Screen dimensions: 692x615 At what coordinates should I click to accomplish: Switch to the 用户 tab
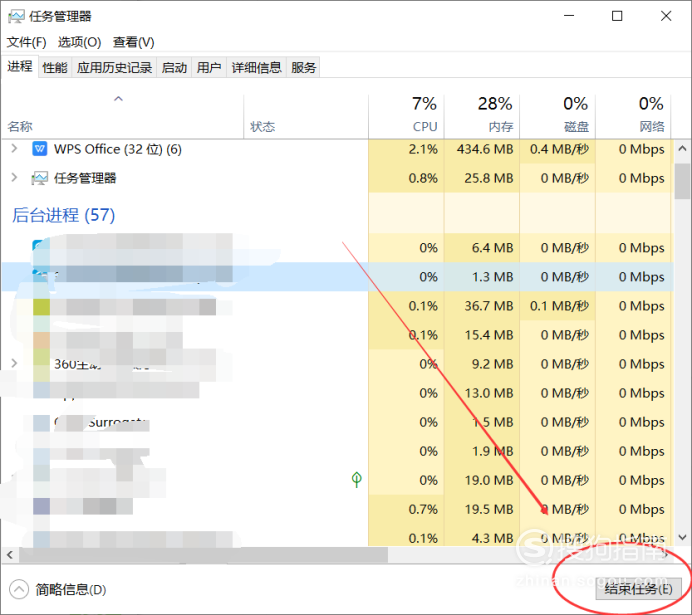[x=209, y=68]
